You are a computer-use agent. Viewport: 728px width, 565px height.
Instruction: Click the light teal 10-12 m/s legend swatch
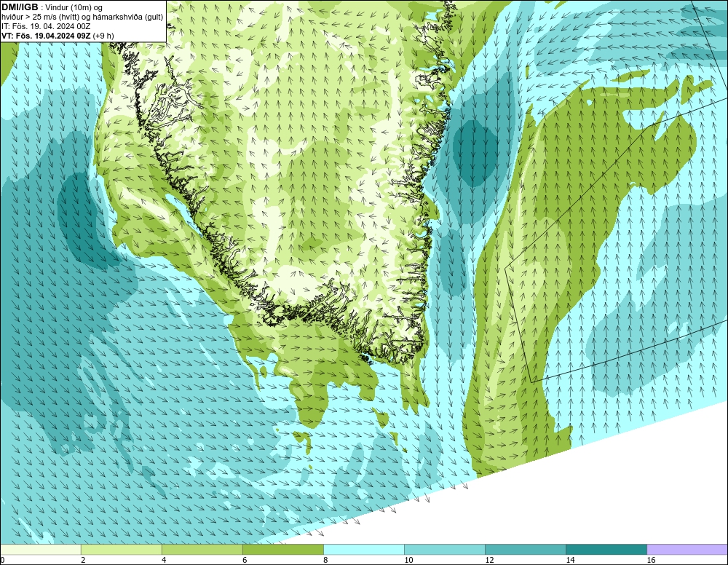click(x=445, y=550)
